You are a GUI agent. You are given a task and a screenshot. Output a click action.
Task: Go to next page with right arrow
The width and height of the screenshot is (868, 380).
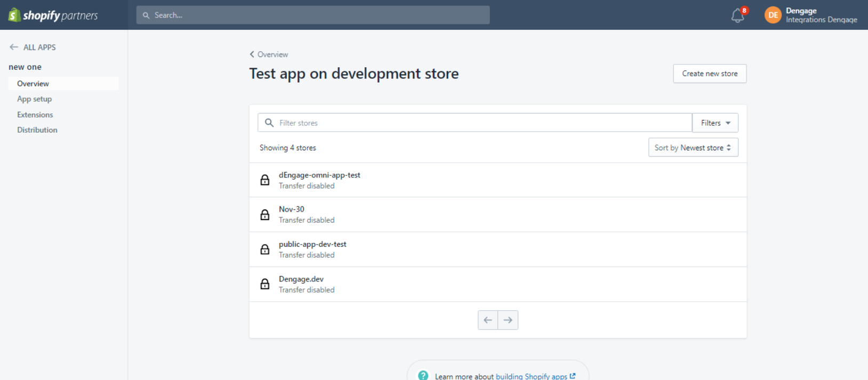[508, 320]
